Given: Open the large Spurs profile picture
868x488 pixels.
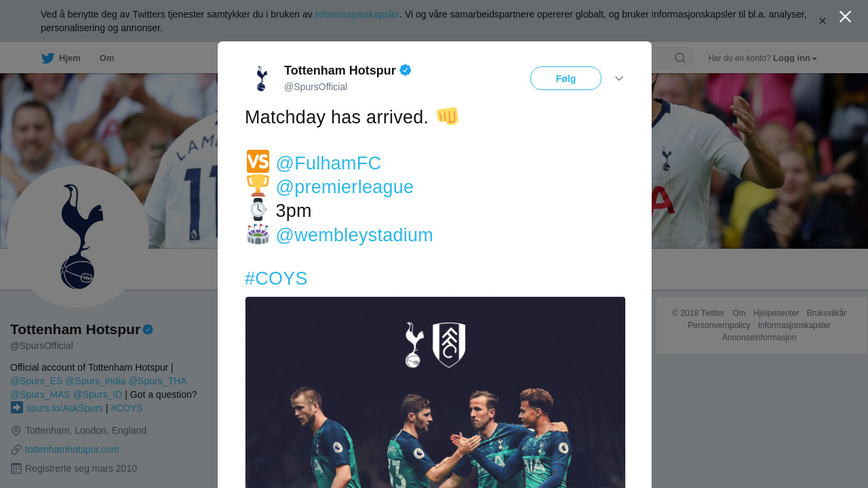Looking at the screenshot, I should (x=77, y=237).
